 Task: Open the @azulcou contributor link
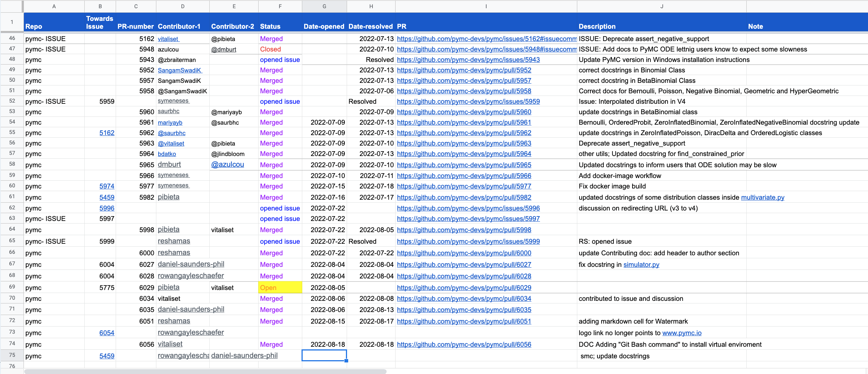[227, 165]
